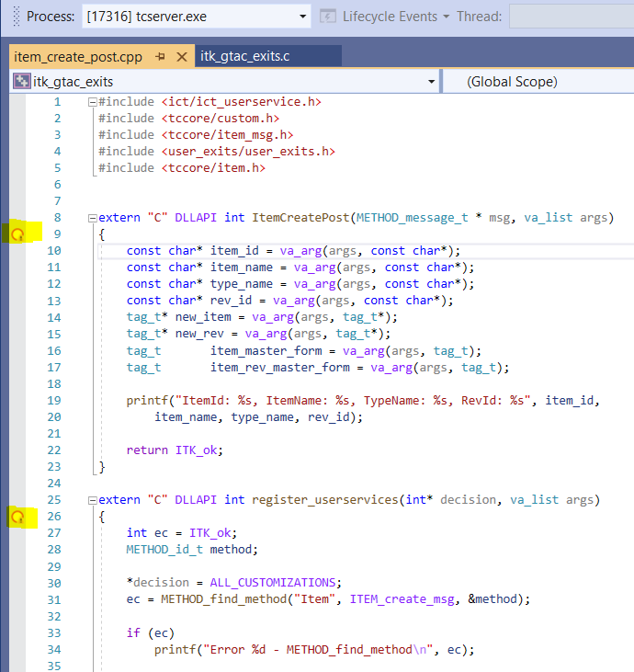This screenshot has width=634, height=672.
Task: Switch to the itk_gtac_exits.c tab
Action: (244, 57)
